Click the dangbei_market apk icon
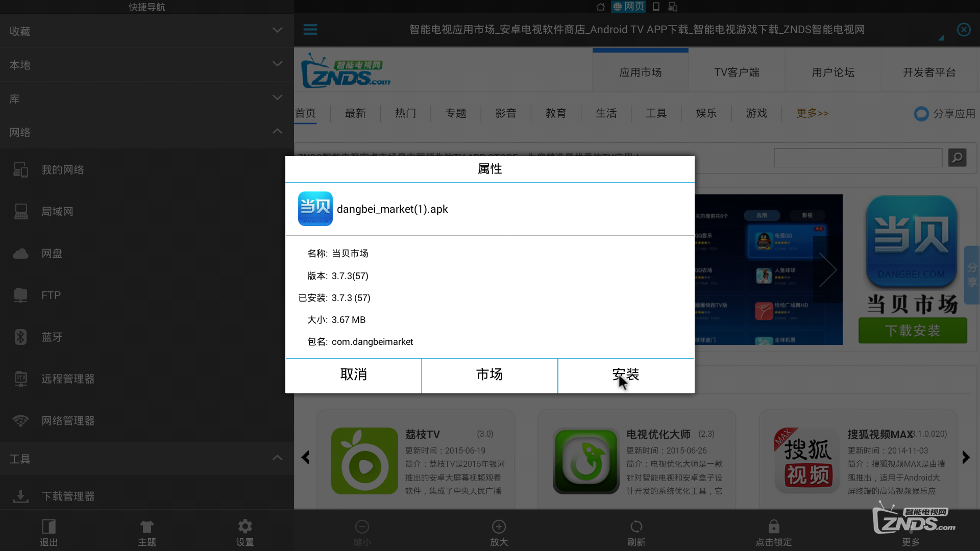 pyautogui.click(x=315, y=209)
